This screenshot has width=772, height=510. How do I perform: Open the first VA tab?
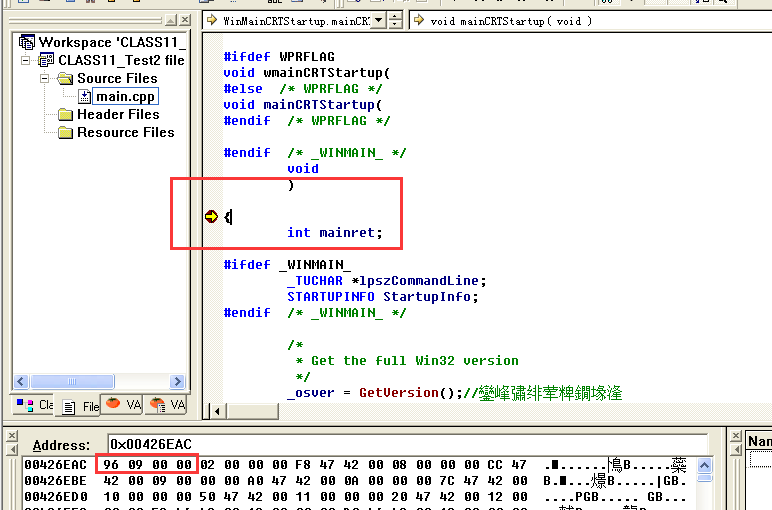pyautogui.click(x=124, y=405)
